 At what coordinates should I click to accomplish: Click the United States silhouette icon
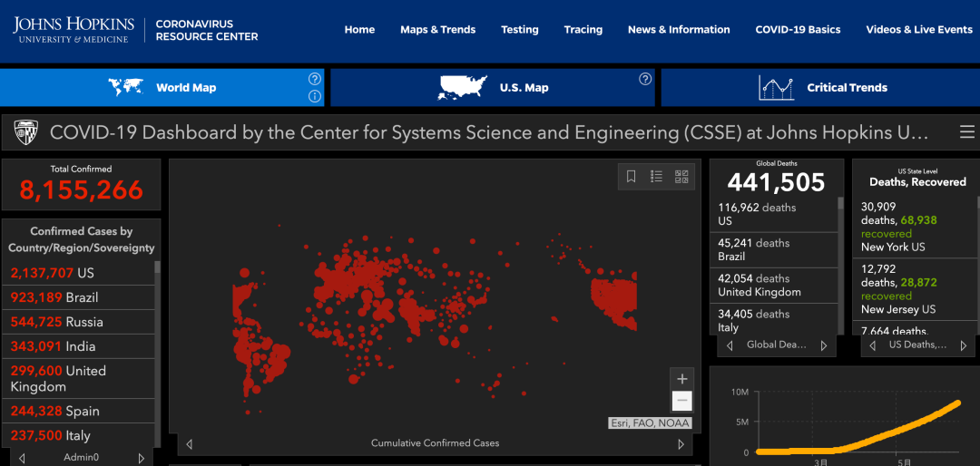click(463, 87)
